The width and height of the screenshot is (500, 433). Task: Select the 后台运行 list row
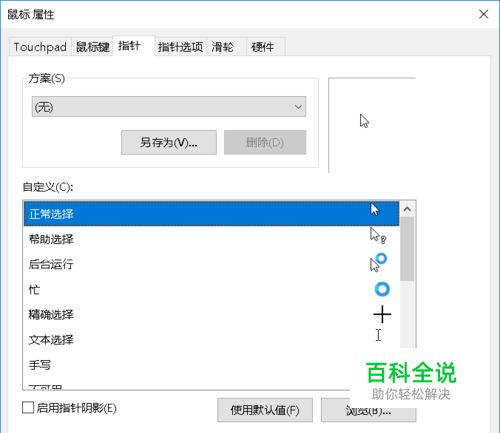point(211,264)
